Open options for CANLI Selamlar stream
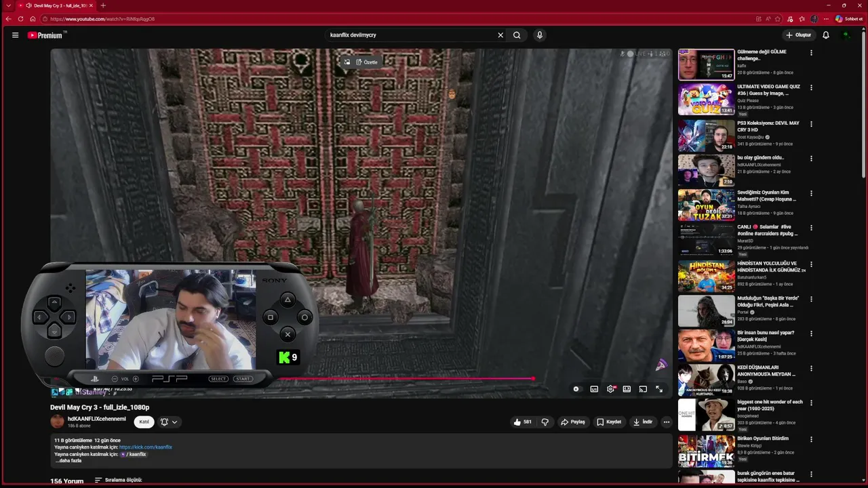Viewport: 868px width, 488px height. pyautogui.click(x=811, y=228)
